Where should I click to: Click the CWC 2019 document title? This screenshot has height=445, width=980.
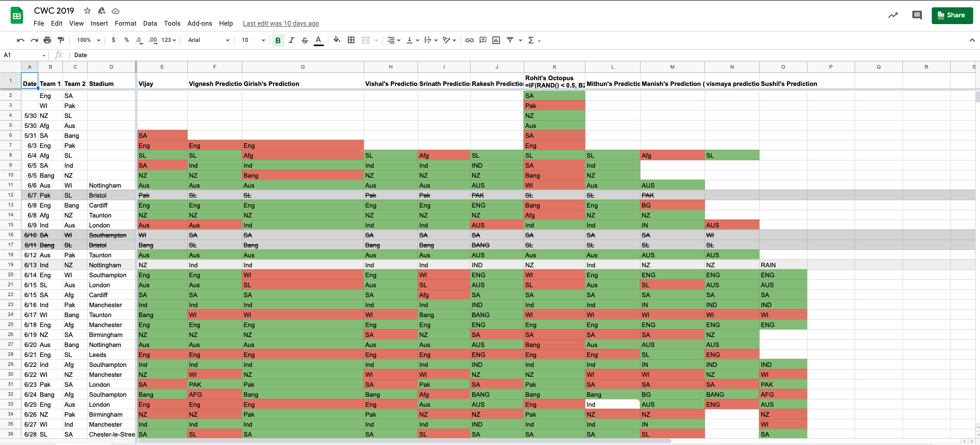[x=54, y=10]
